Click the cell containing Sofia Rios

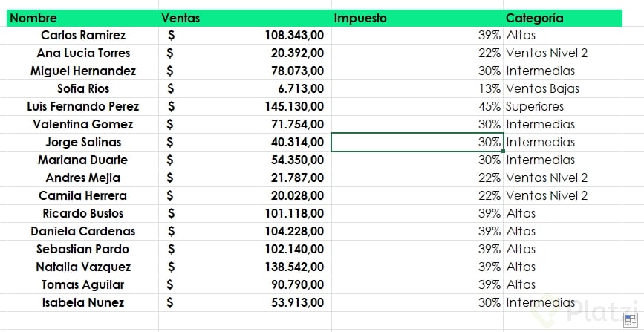pyautogui.click(x=83, y=88)
